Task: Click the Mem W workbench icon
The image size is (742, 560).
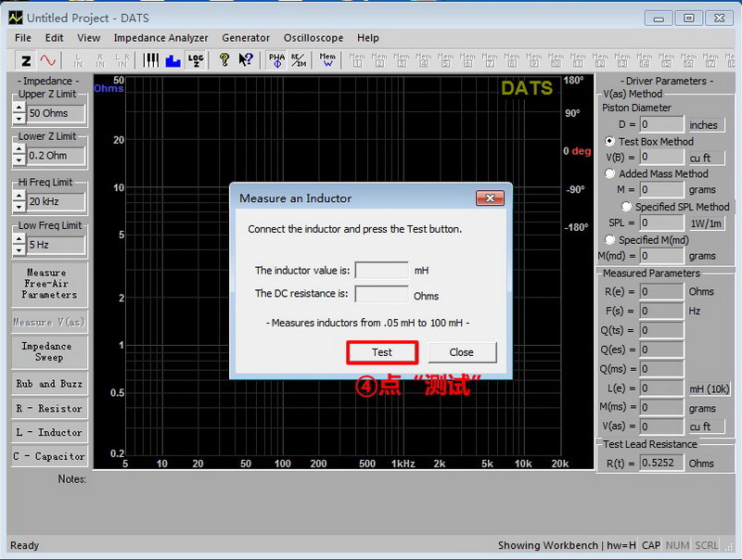Action: point(327,60)
